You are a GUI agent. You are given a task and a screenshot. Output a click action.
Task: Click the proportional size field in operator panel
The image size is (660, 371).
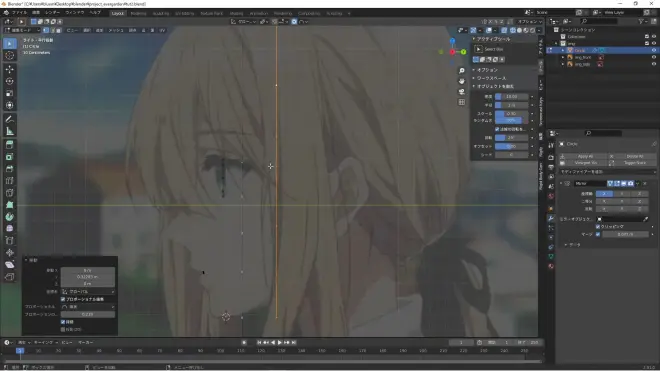pos(88,314)
